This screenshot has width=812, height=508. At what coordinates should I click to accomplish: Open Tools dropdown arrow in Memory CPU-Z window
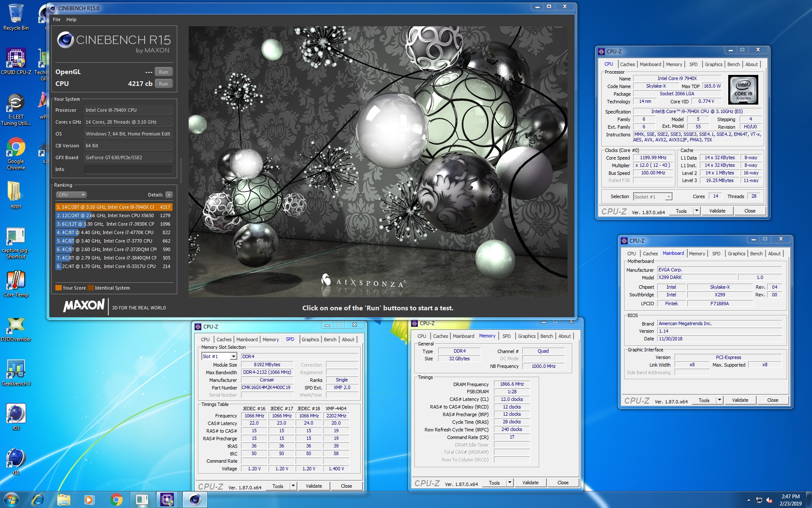(510, 483)
